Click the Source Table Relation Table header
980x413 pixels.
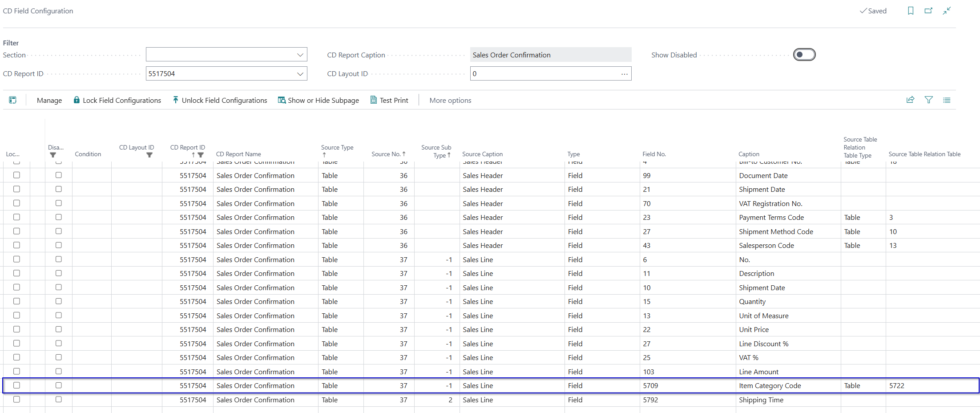(x=924, y=154)
